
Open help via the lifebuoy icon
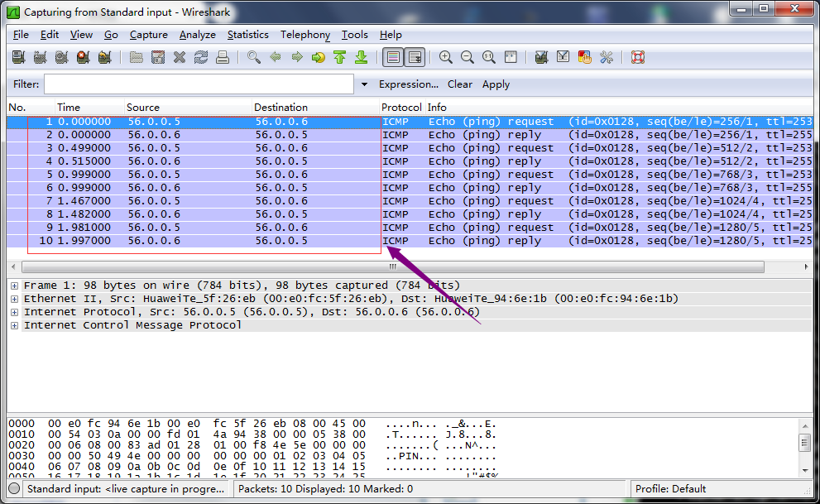pyautogui.click(x=638, y=57)
